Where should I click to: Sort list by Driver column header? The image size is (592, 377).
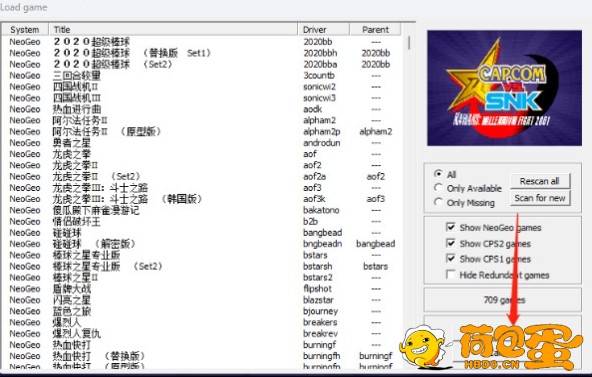coord(324,29)
